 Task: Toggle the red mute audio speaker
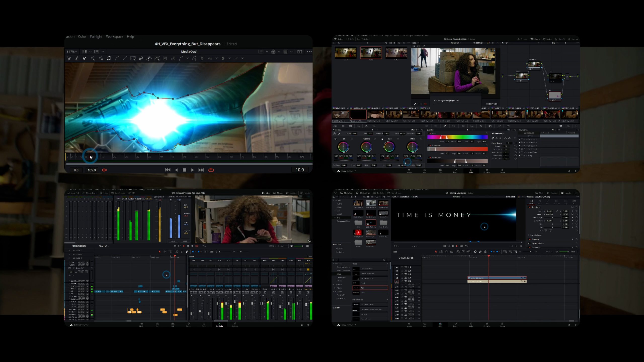pos(104,170)
